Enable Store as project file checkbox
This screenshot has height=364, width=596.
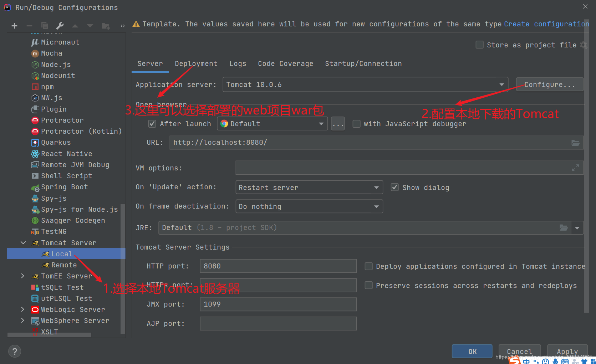click(480, 45)
